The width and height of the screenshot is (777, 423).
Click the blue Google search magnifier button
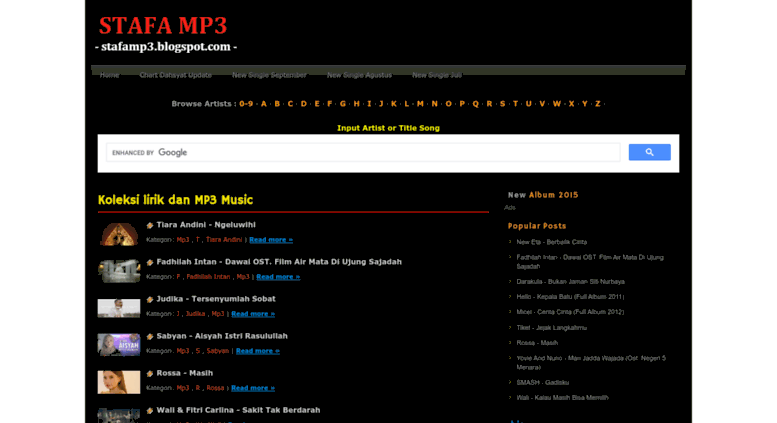(x=649, y=152)
